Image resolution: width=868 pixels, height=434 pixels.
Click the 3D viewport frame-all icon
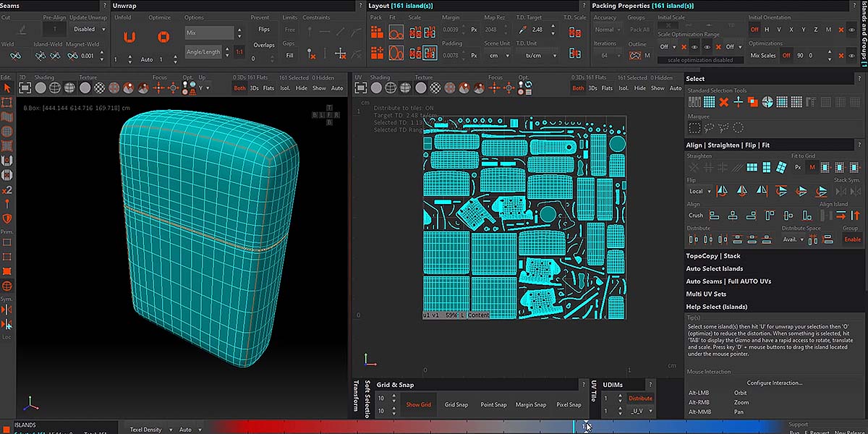pyautogui.click(x=25, y=88)
